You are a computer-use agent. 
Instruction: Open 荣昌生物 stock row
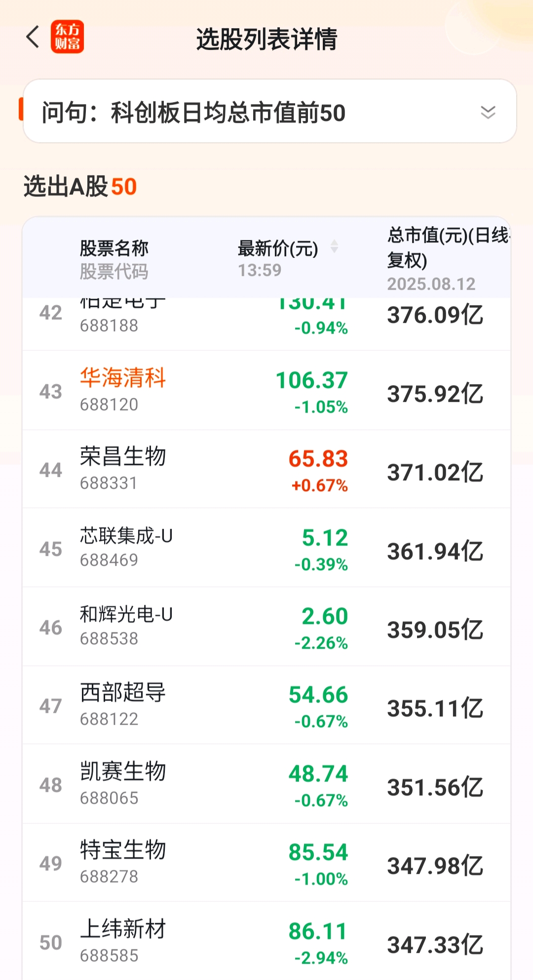(266, 469)
